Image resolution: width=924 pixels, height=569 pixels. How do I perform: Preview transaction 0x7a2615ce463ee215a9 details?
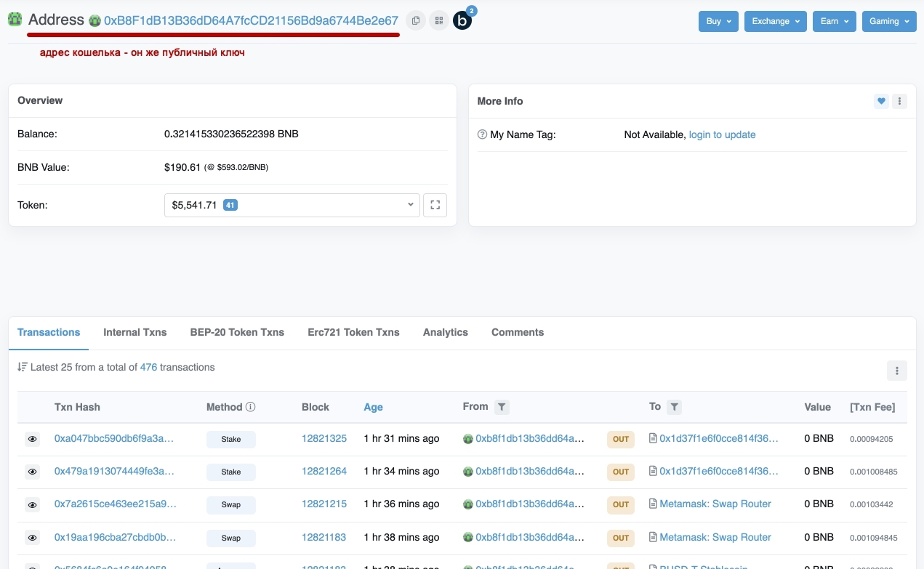point(32,504)
